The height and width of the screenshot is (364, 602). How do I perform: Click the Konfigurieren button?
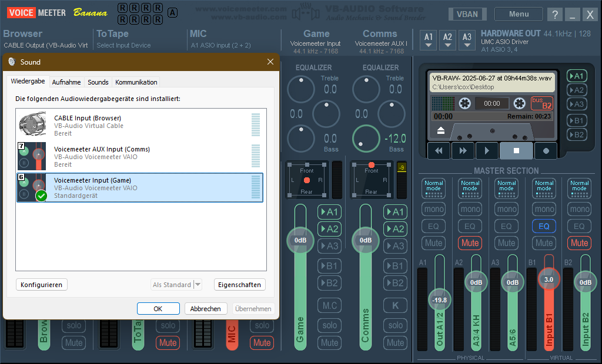point(42,285)
